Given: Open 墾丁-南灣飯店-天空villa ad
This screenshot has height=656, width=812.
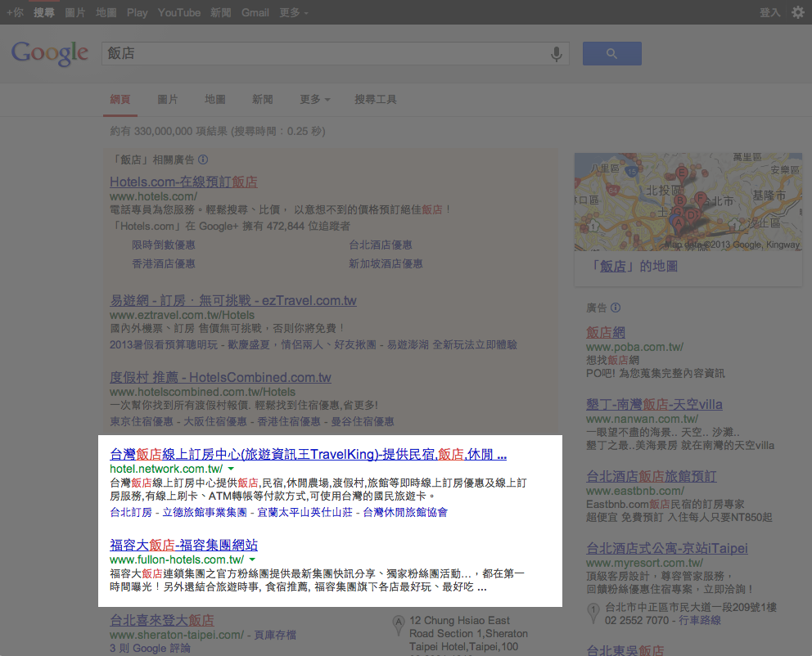Looking at the screenshot, I should point(654,405).
